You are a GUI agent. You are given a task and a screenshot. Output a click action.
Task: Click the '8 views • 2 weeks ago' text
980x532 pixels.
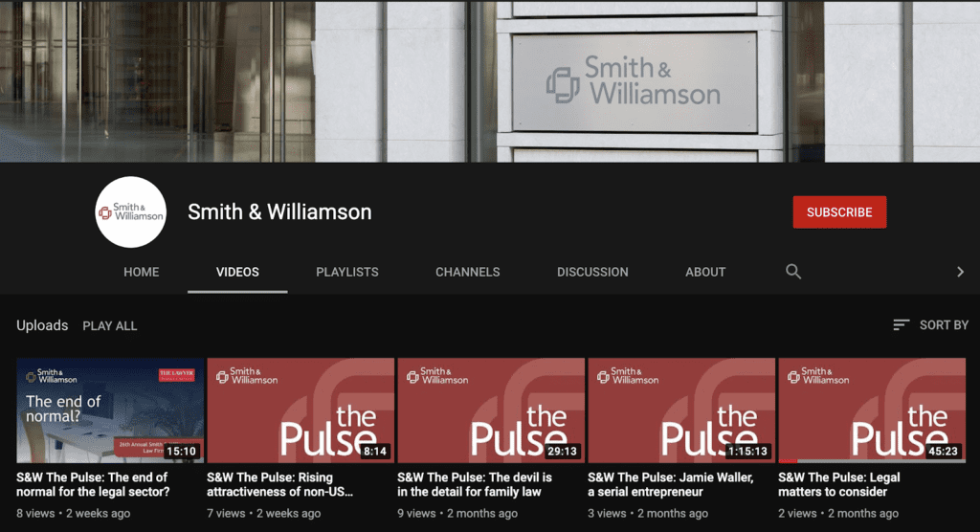(x=73, y=513)
